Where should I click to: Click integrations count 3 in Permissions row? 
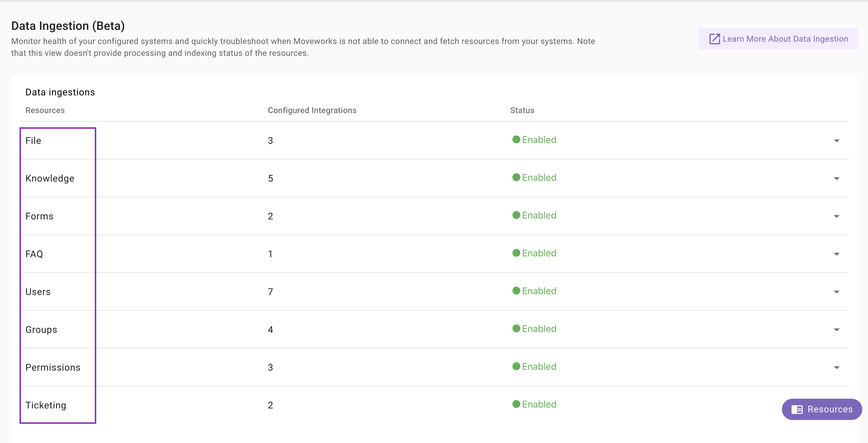pyautogui.click(x=270, y=367)
